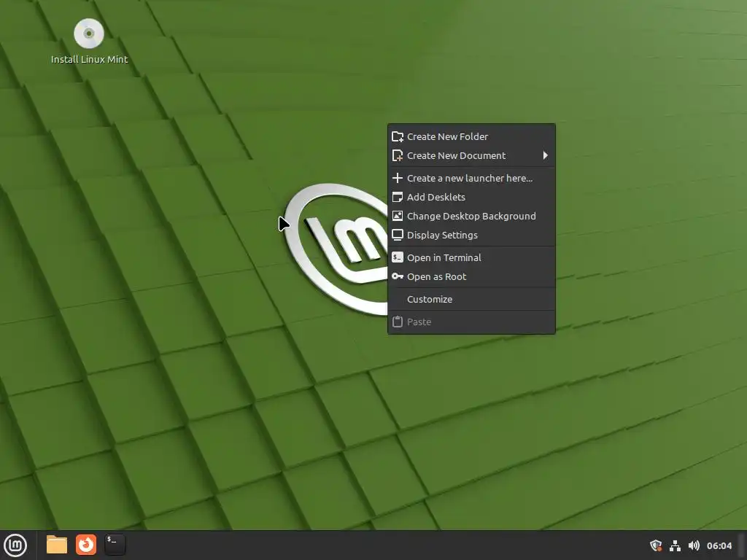Choose Change Desktop Background
Image resolution: width=747 pixels, height=560 pixels.
(472, 216)
